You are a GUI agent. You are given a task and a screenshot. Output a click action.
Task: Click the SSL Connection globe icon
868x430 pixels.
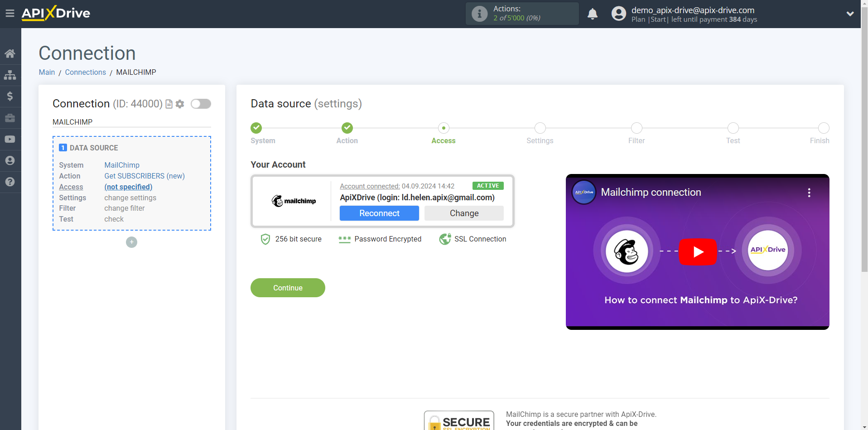pos(445,239)
